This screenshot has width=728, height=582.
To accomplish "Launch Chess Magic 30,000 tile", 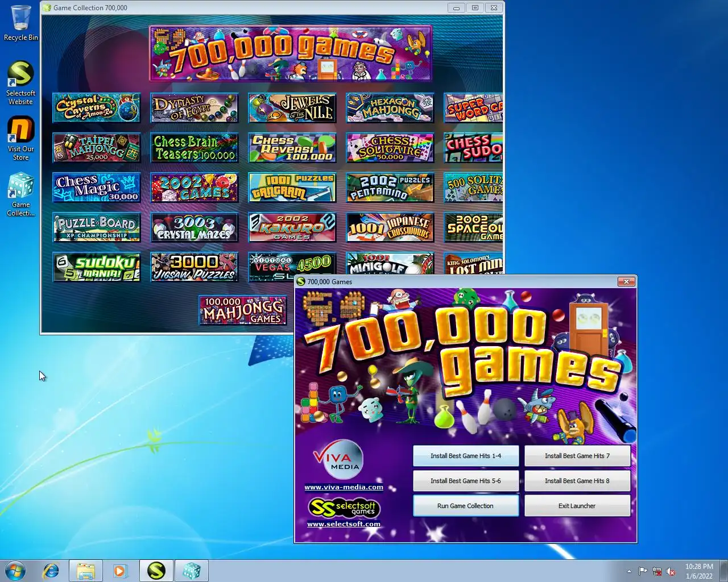I will click(96, 188).
